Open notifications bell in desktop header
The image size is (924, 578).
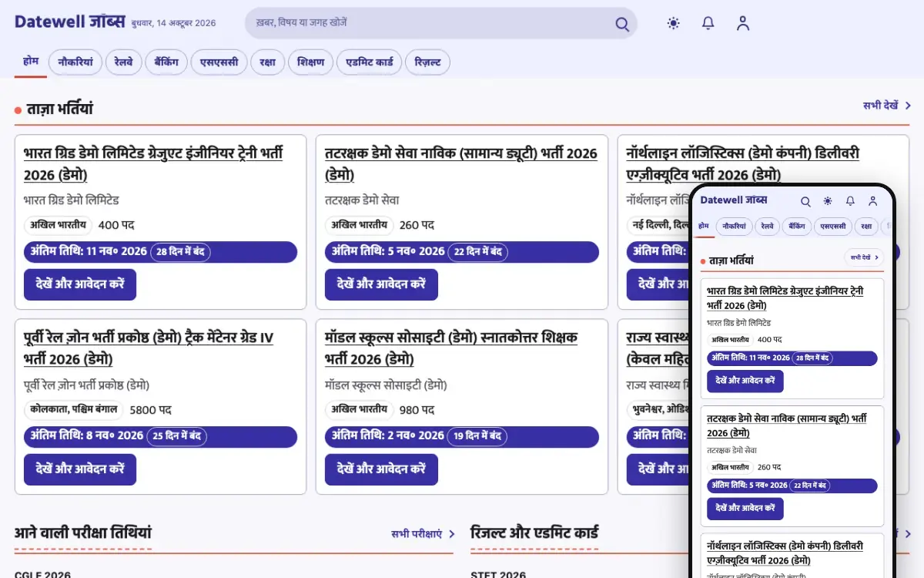[x=708, y=23]
